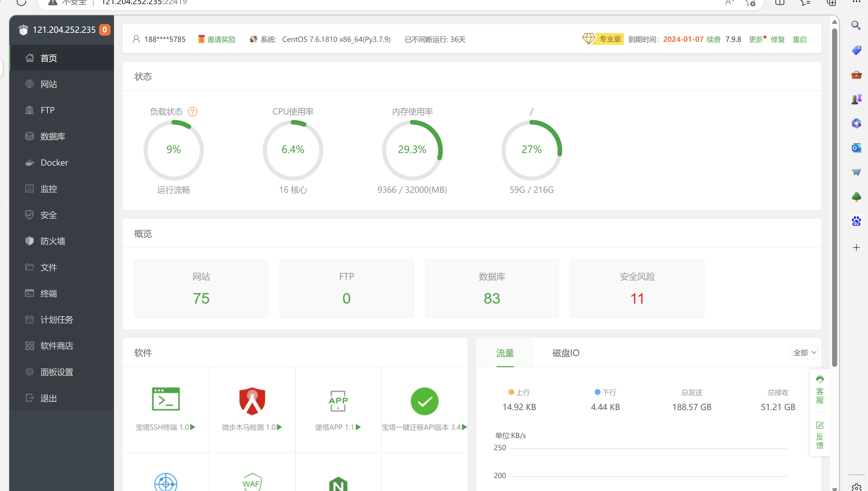This screenshot has height=491, width=868.
Task: Open the Docker menu item
Action: (62, 163)
